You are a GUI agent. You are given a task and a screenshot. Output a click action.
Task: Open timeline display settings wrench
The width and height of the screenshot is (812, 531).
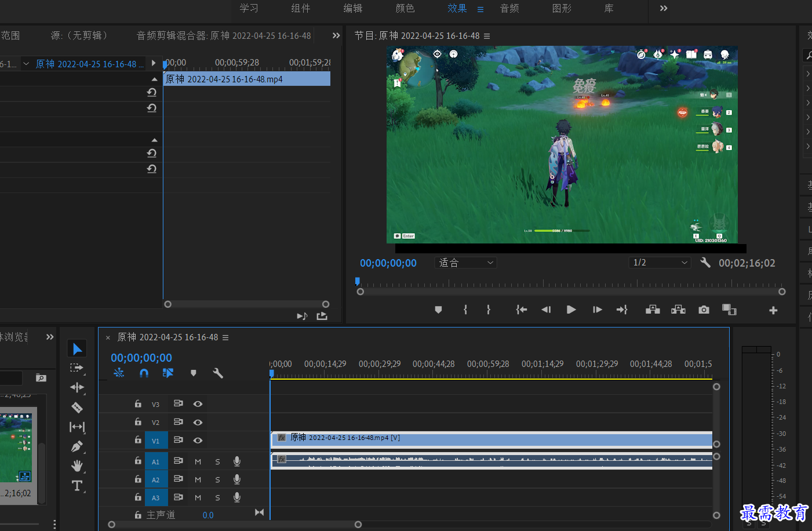[x=218, y=373]
